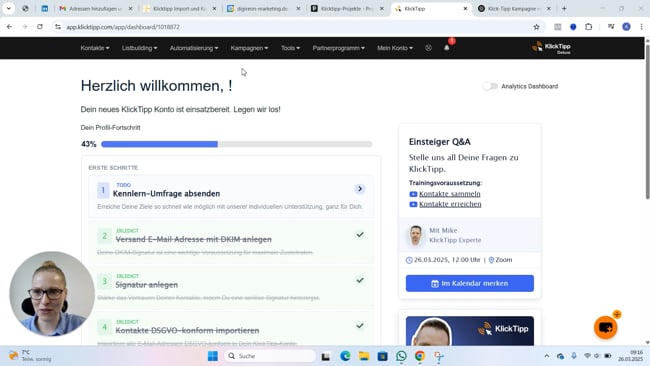Open Snipping Tool from taskbar

(439, 356)
